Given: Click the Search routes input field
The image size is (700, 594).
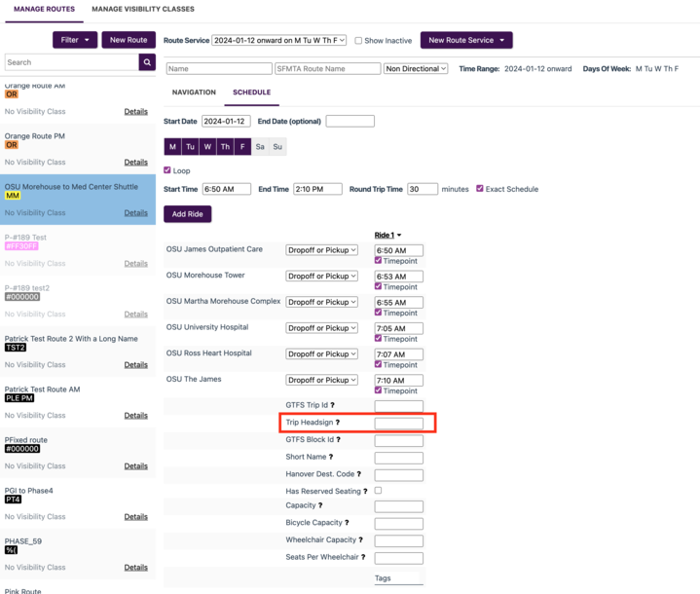Looking at the screenshot, I should [x=72, y=62].
